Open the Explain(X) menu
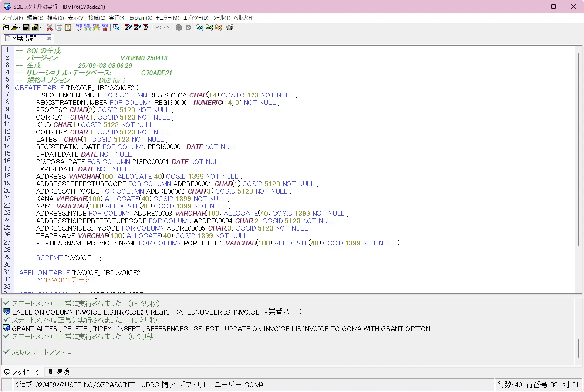The height and width of the screenshot is (392, 584). [x=141, y=18]
